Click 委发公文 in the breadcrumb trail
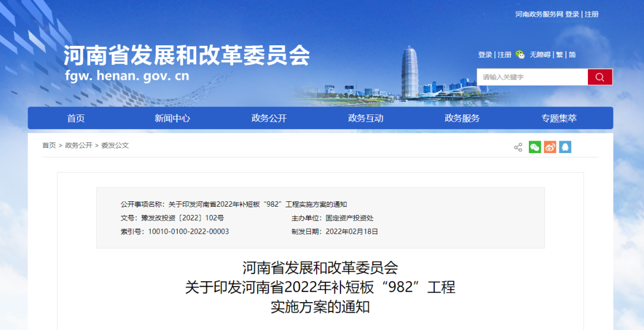The image size is (644, 330). pos(115,145)
